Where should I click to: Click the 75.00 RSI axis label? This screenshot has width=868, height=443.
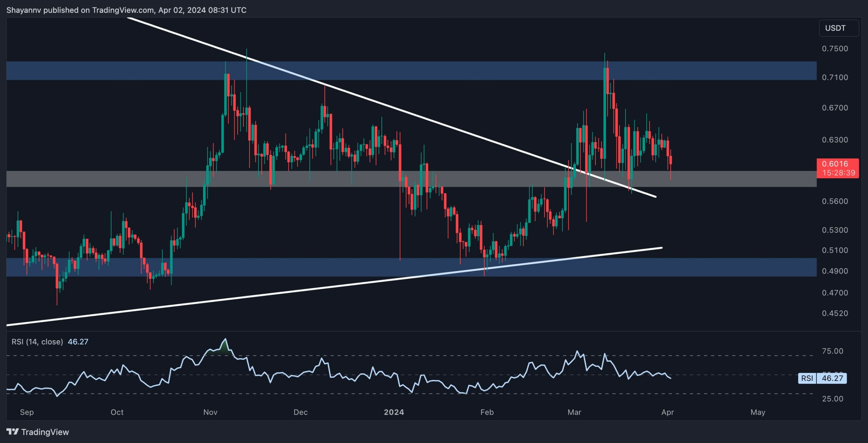tap(832, 351)
